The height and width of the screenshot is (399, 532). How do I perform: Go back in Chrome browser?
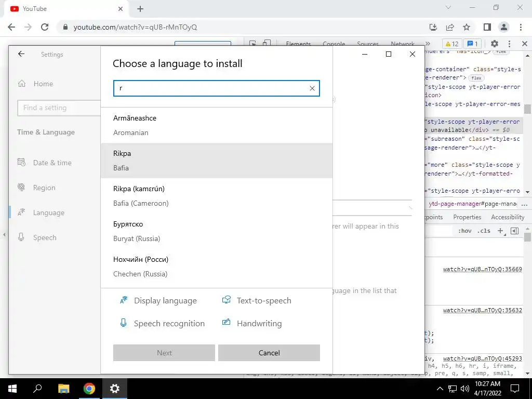(11, 27)
